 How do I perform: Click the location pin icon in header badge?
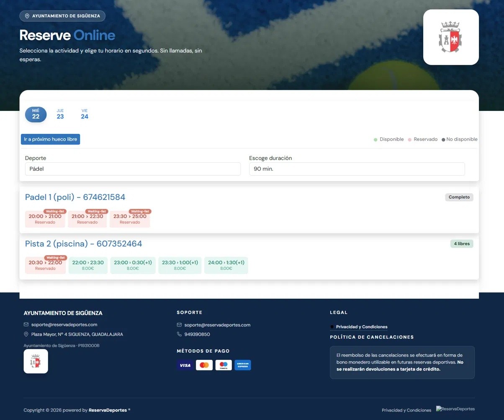pyautogui.click(x=27, y=16)
